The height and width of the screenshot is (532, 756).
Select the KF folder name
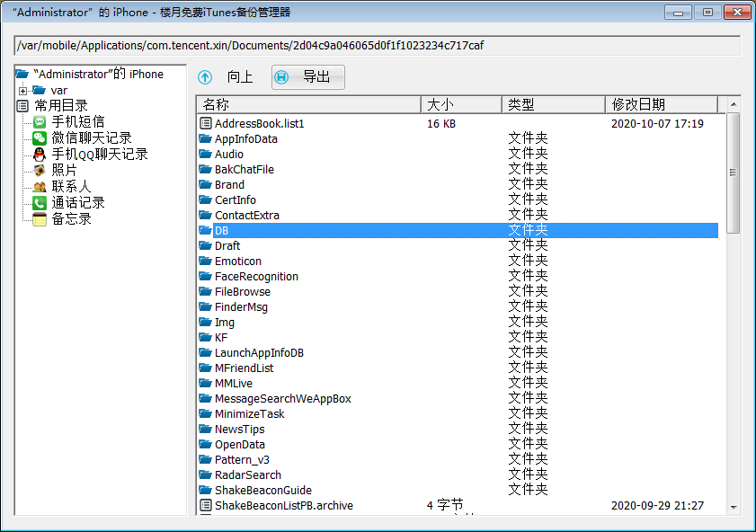click(x=221, y=337)
